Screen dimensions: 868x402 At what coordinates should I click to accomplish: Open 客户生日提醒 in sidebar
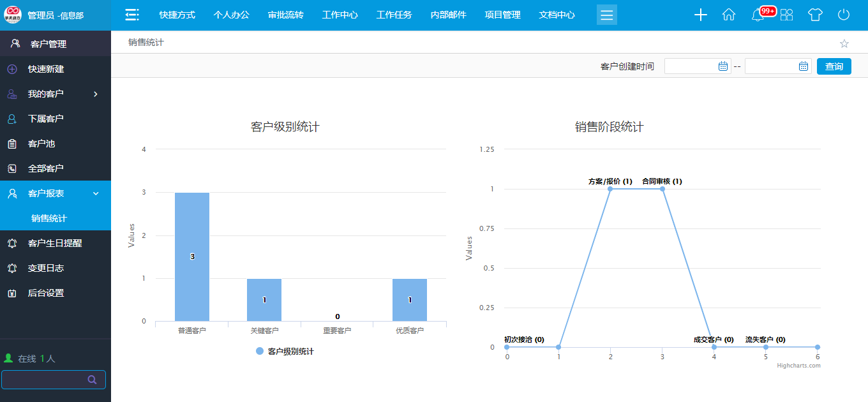tap(55, 243)
